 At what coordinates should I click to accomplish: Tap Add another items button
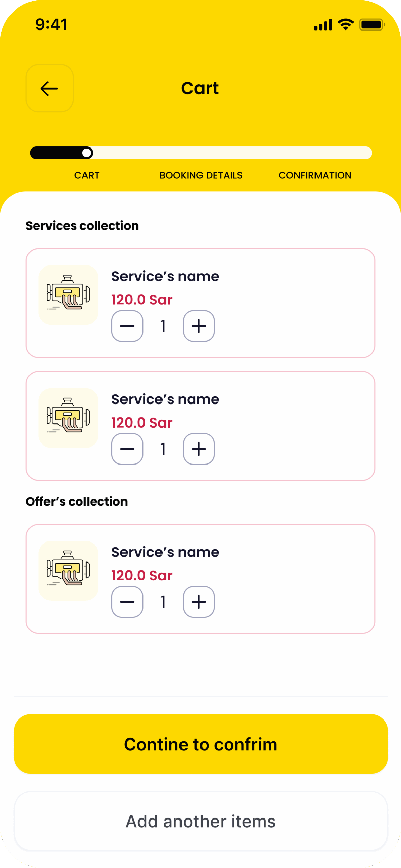[x=201, y=821]
